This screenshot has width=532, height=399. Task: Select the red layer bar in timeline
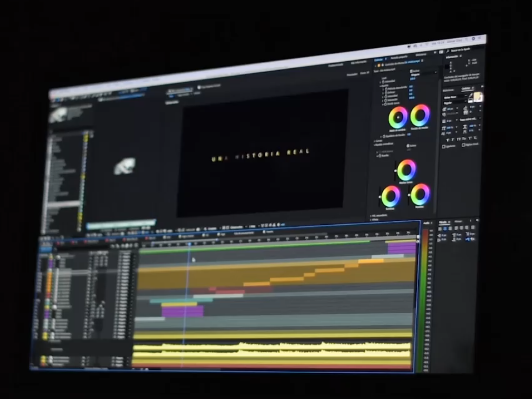231,291
